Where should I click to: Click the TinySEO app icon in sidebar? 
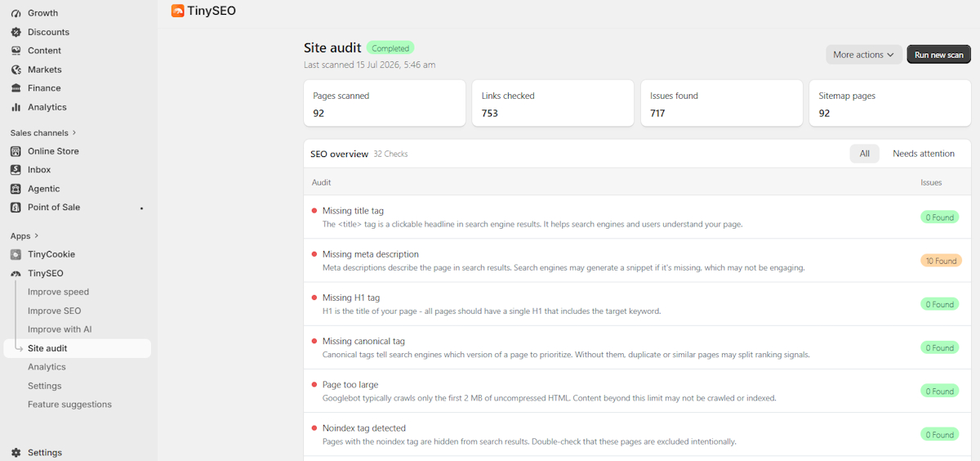[x=16, y=273]
